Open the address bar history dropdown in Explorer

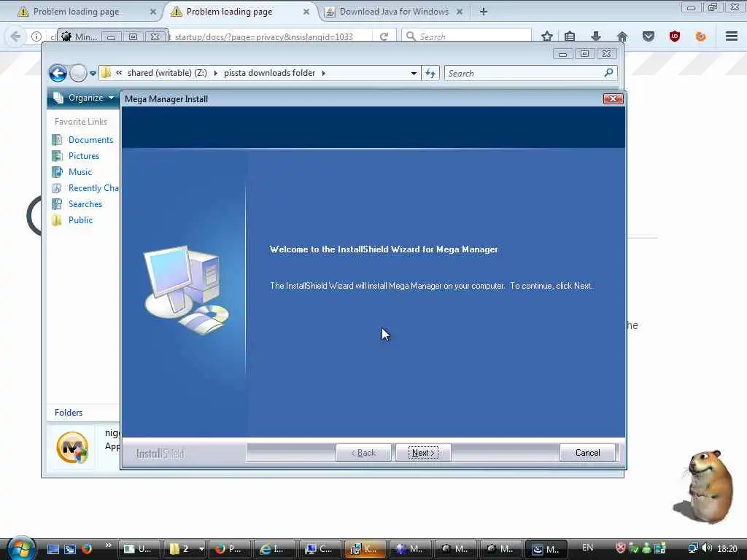[x=414, y=74]
